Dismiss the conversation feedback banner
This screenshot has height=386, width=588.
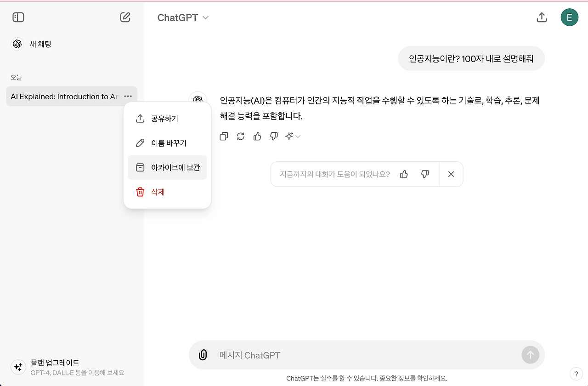451,174
